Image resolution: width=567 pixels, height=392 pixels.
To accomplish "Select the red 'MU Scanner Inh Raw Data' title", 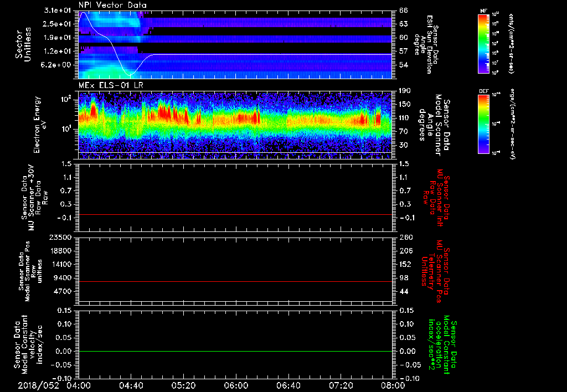I will pos(435,198).
